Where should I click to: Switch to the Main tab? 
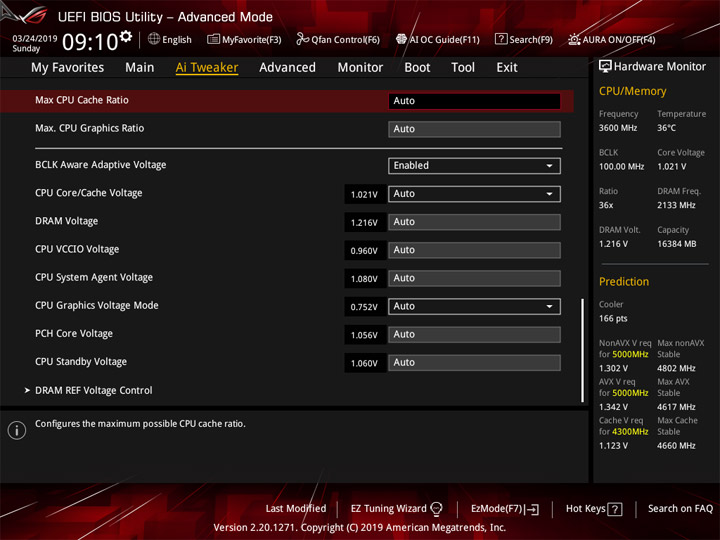click(140, 68)
